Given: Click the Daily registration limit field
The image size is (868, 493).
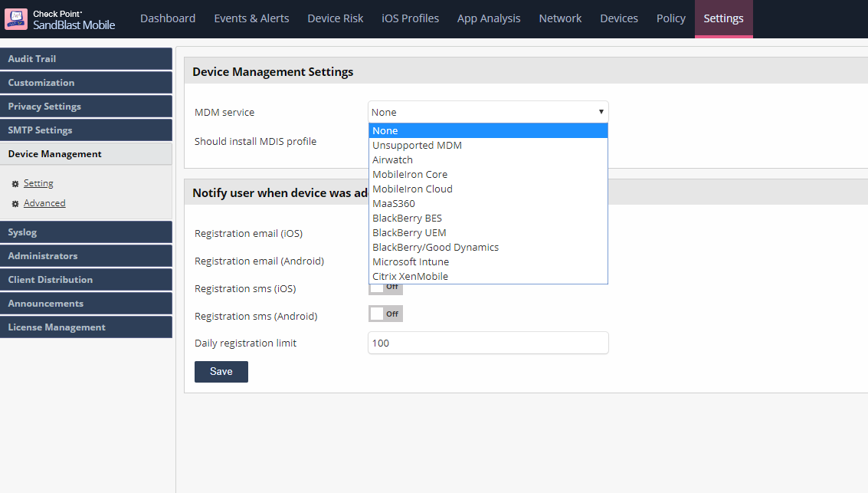Looking at the screenshot, I should click(x=488, y=343).
